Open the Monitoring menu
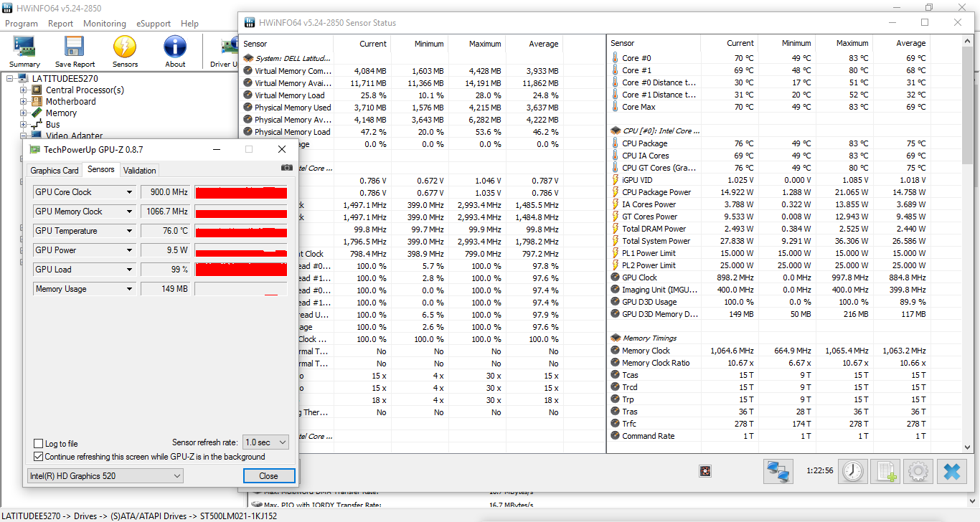 coord(105,24)
